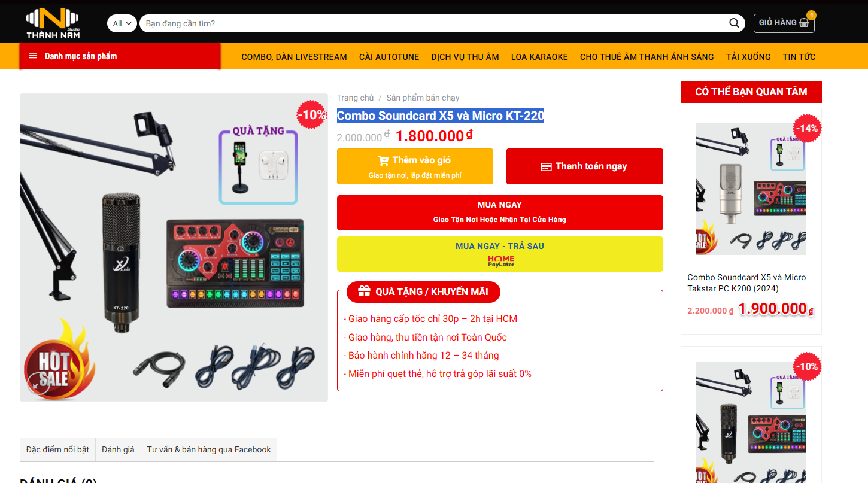Select the LOA KARAOKE menu item
Screen dimensions: 868x483
click(539, 57)
